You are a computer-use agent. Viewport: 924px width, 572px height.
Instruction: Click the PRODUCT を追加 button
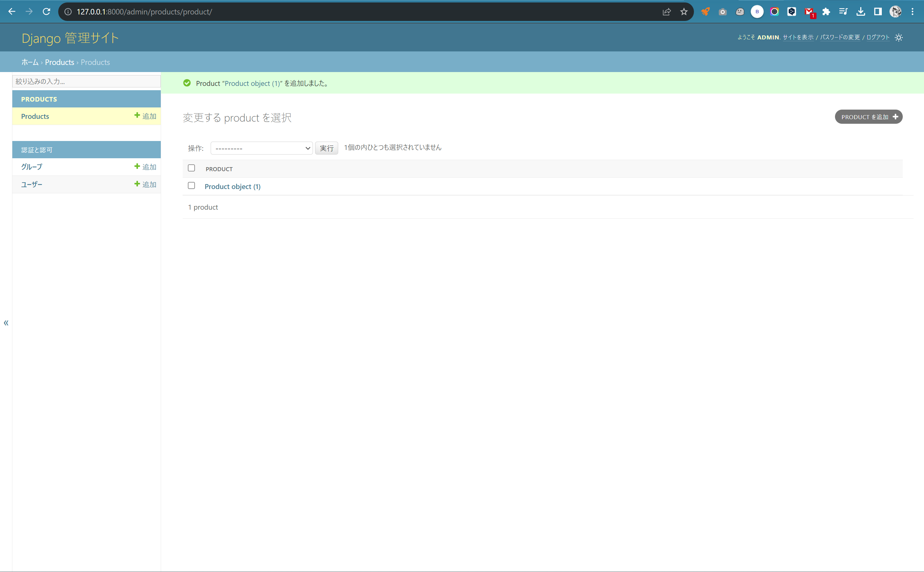pos(868,116)
